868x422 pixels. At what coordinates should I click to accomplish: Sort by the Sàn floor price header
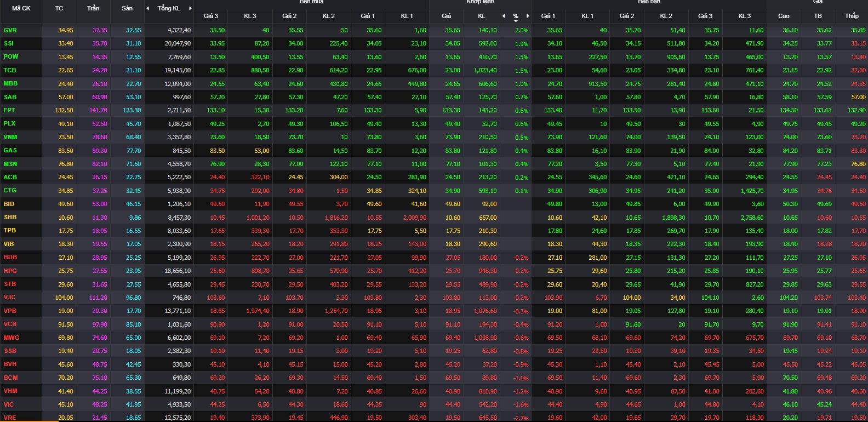(127, 8)
